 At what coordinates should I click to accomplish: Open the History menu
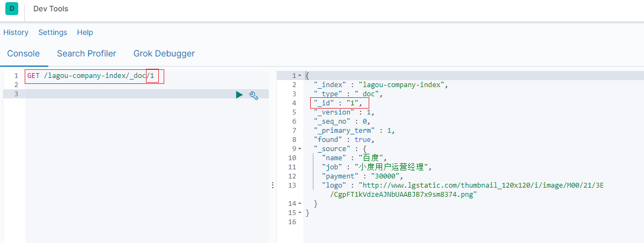[x=16, y=32]
